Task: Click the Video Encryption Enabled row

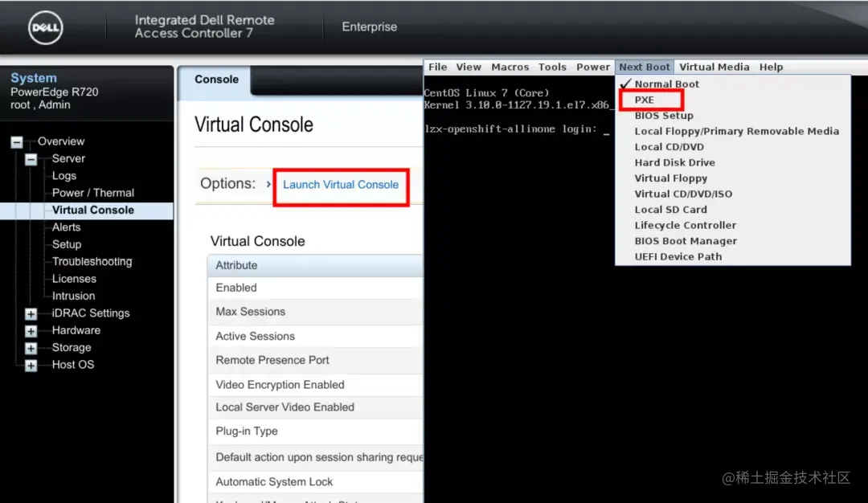Action: pos(316,385)
